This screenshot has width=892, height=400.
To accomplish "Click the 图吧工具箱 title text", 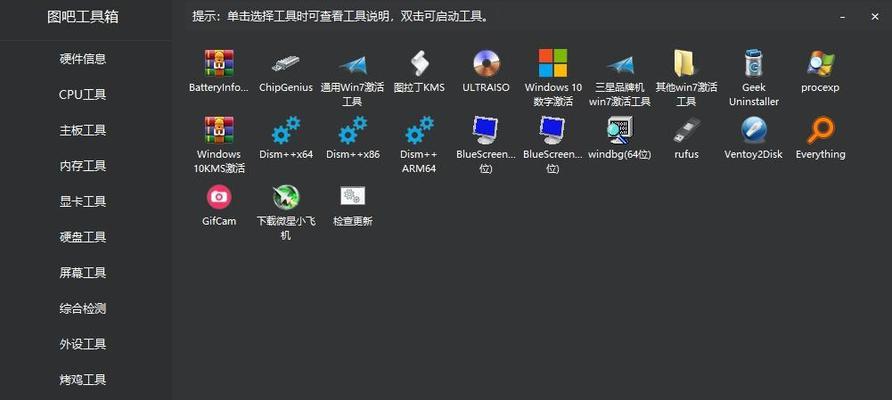I will click(83, 17).
